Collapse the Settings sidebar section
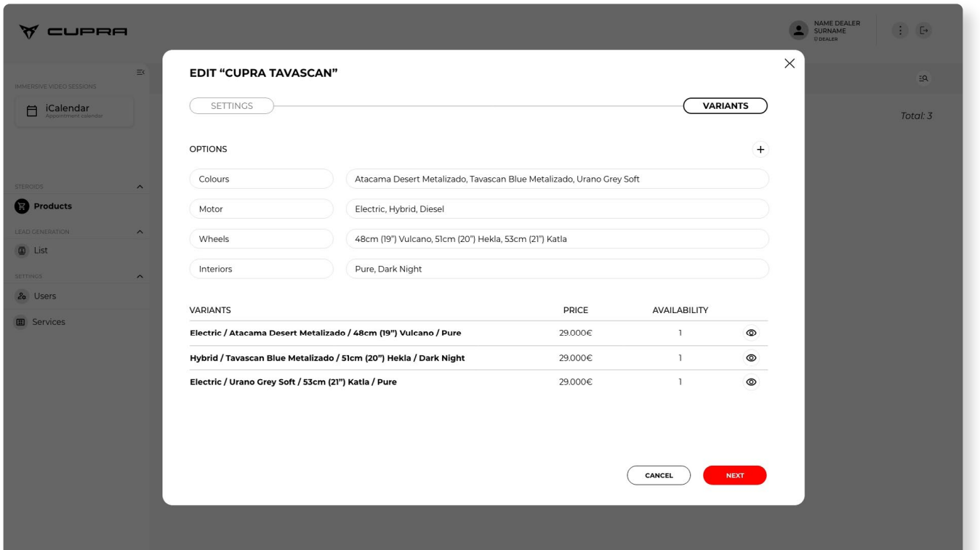 point(140,277)
